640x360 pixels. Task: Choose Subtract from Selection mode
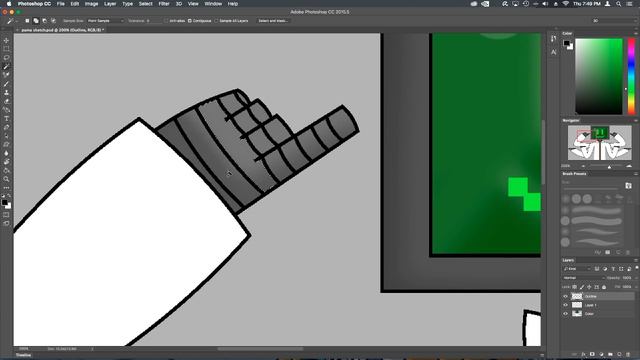(x=44, y=20)
